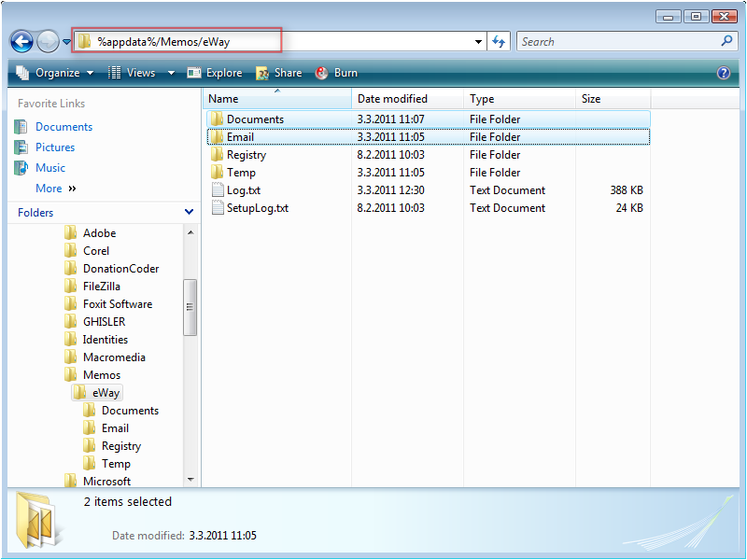Click the Forward navigation arrow

[48, 42]
